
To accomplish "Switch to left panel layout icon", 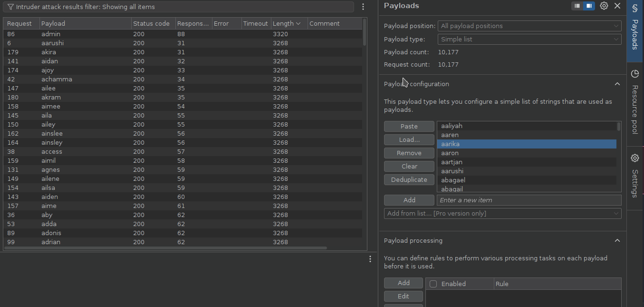I will pyautogui.click(x=577, y=6).
